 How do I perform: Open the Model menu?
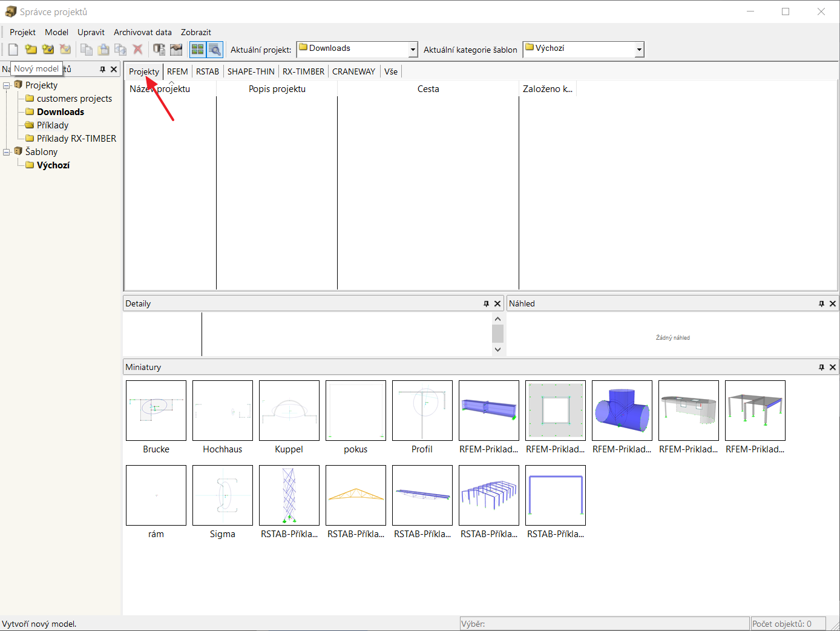(57, 32)
